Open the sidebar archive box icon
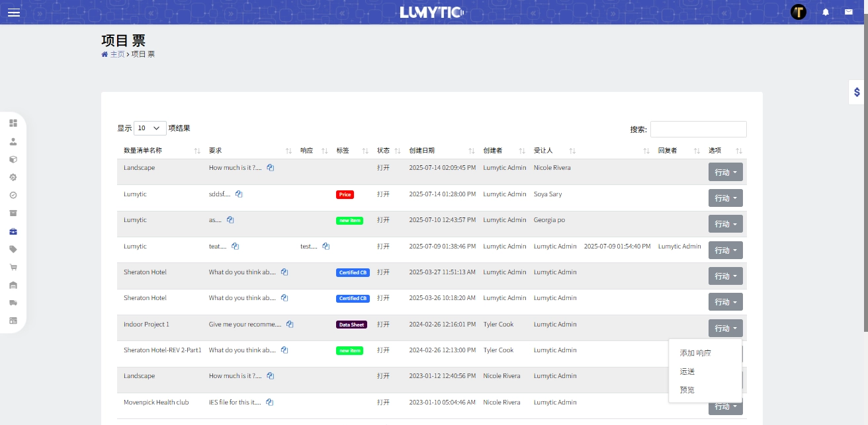Image resolution: width=868 pixels, height=425 pixels. click(x=13, y=213)
